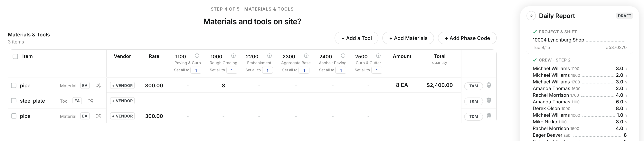Click Set all to field under 2200 Embankment
Screen dimensions: 644x141
[268, 70]
